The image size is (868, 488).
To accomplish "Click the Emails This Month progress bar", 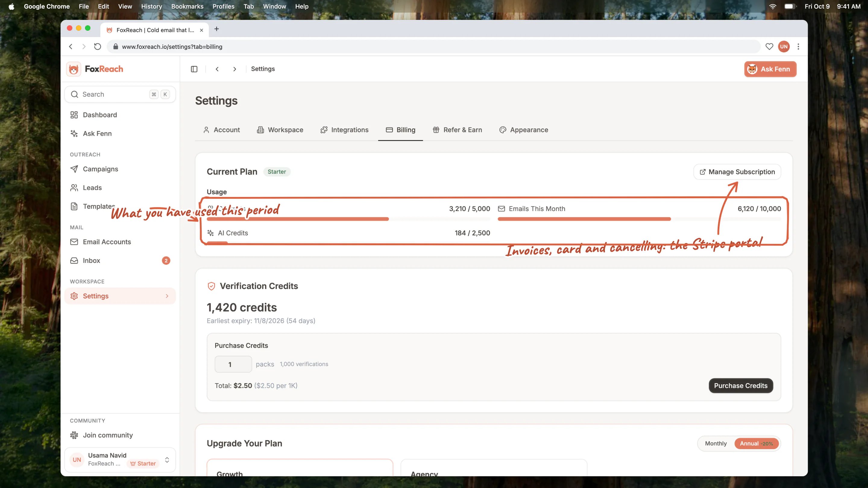I will (639, 219).
